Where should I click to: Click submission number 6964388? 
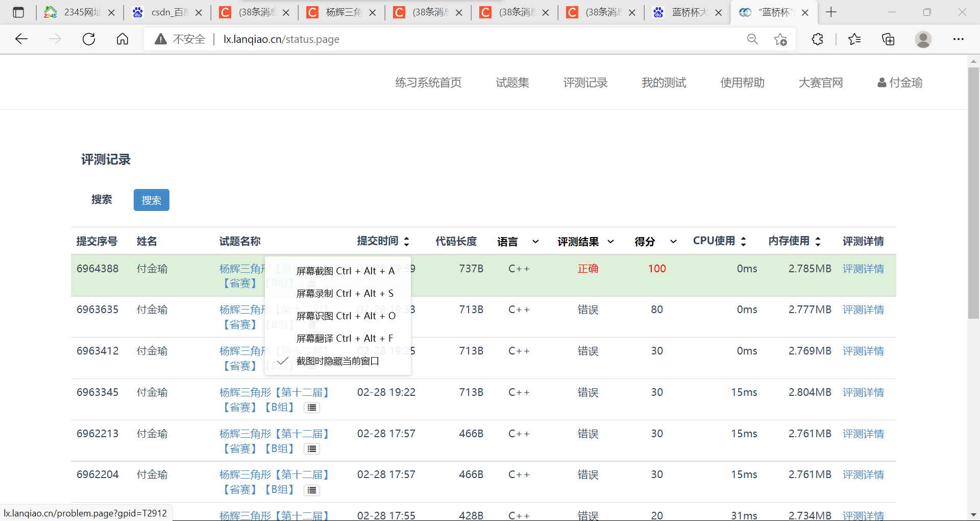[x=97, y=269]
